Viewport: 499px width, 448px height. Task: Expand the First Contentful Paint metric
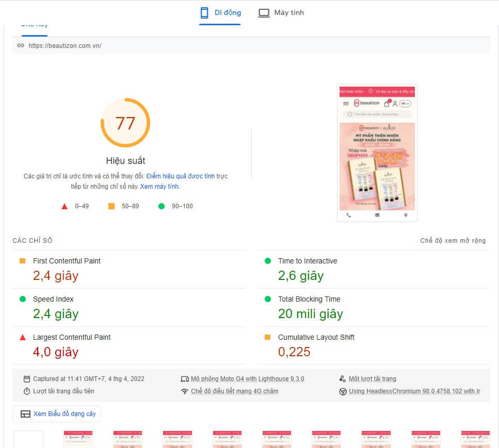coord(67,261)
